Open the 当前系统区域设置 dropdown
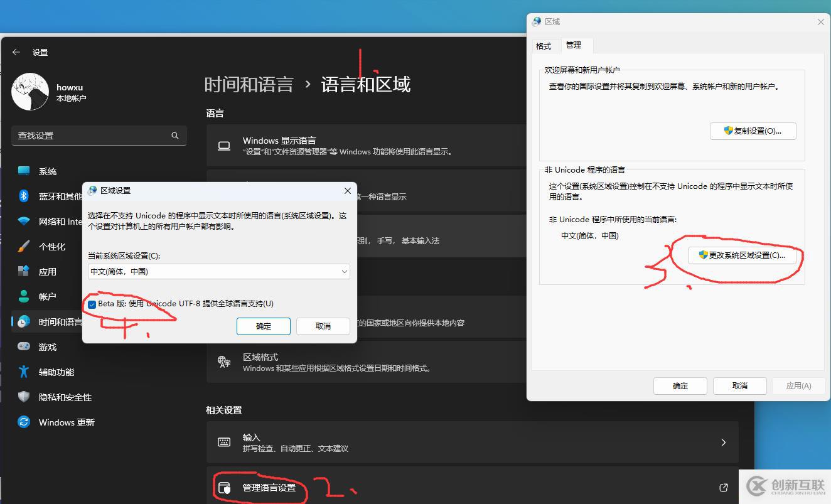Image resolution: width=831 pixels, height=504 pixels. coord(219,271)
